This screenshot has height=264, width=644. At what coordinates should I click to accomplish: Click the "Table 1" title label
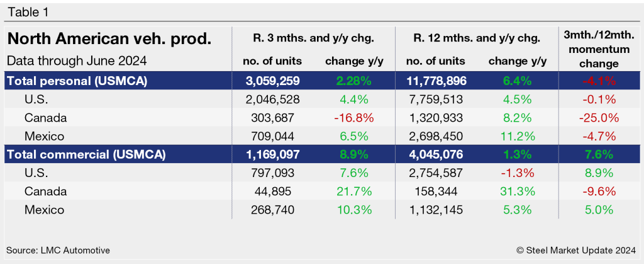coord(29,12)
